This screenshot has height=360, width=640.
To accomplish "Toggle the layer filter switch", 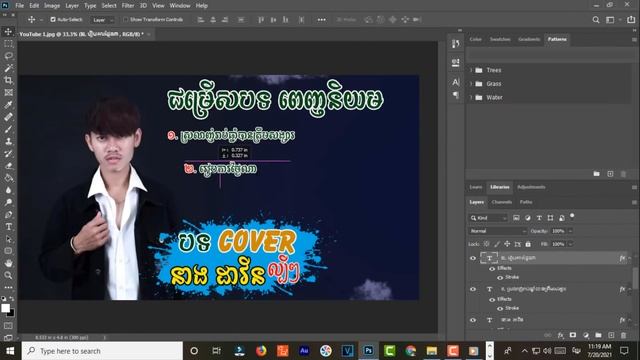I will pos(572,216).
